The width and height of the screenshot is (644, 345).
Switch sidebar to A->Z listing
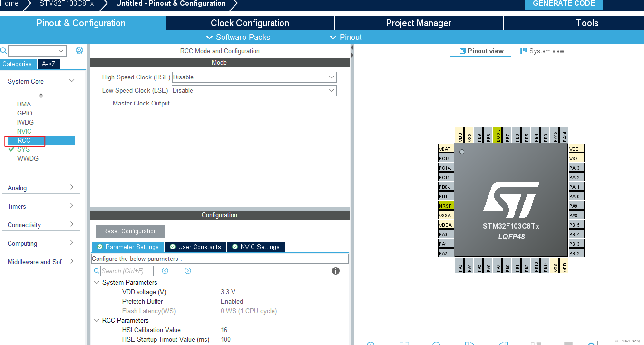[x=49, y=64]
